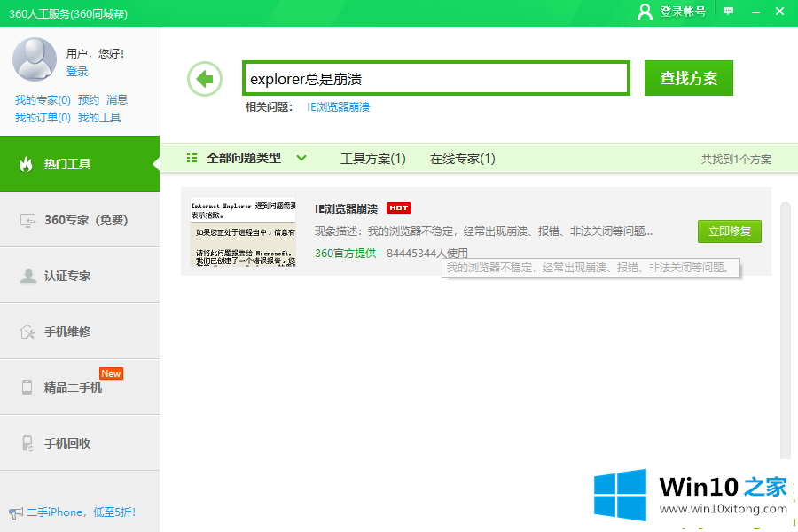Open 手机维修 in the sidebar

[80, 332]
